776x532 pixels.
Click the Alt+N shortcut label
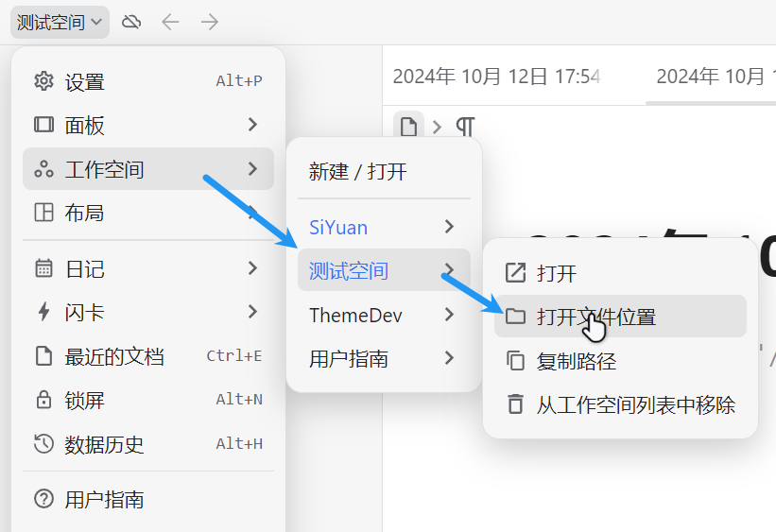click(239, 400)
